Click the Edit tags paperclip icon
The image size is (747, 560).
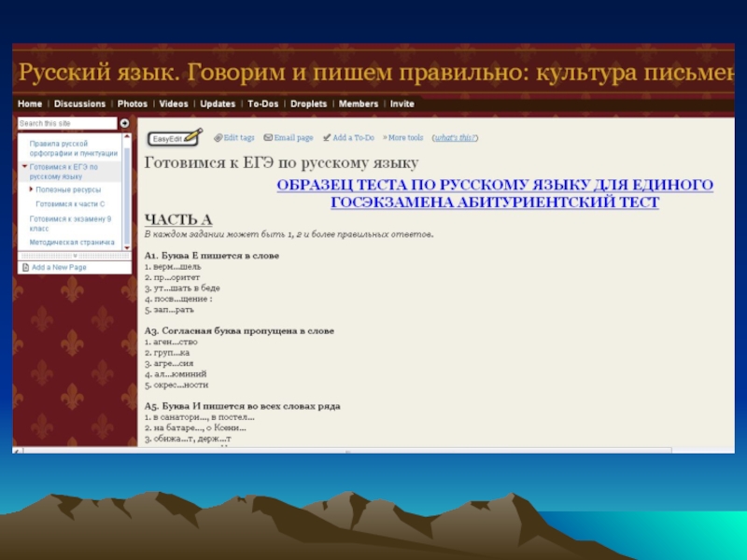218,137
